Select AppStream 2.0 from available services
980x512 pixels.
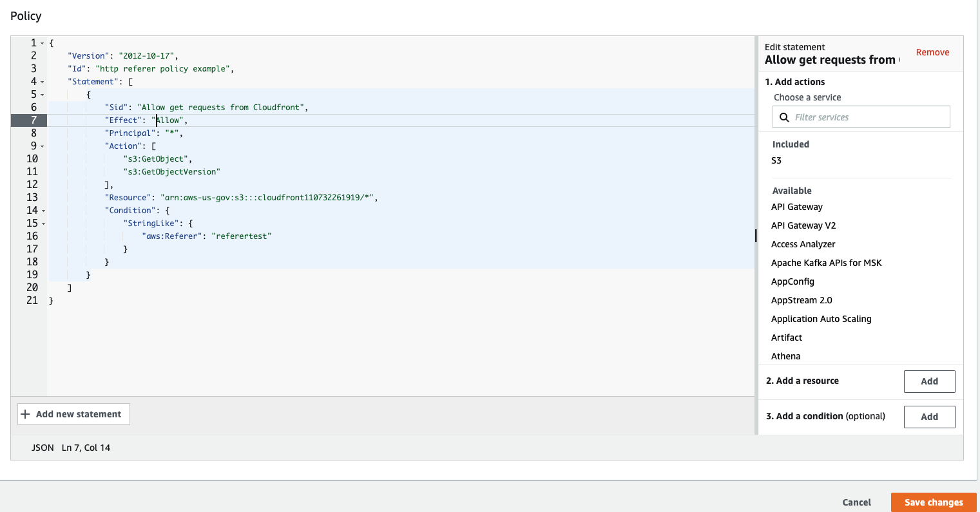(x=802, y=299)
